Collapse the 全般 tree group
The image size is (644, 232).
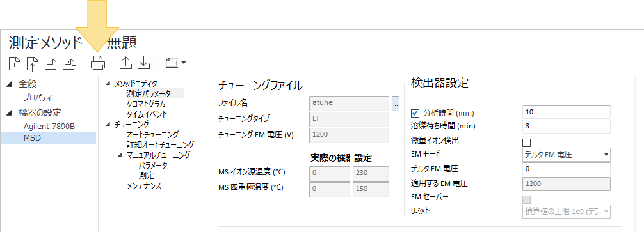click(x=9, y=84)
